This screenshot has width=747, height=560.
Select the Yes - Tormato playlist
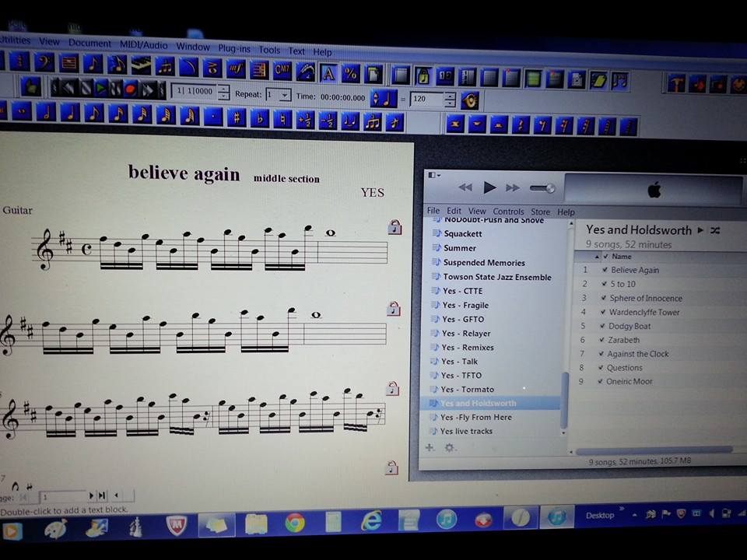point(468,390)
